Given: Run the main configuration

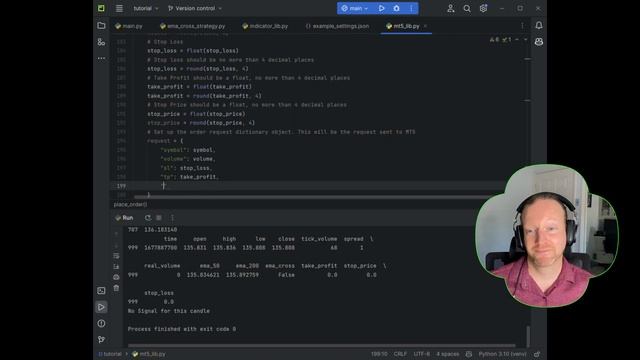Looking at the screenshot, I should (381, 8).
